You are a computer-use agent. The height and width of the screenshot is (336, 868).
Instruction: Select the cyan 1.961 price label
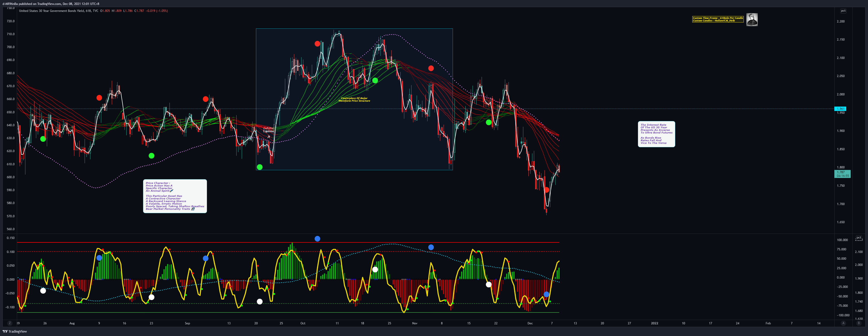tap(840, 109)
